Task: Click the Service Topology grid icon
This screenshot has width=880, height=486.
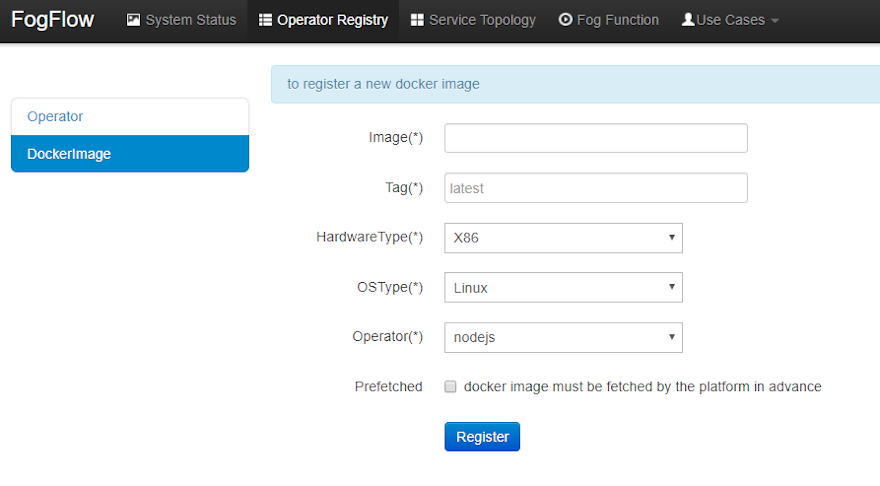Action: (x=417, y=20)
